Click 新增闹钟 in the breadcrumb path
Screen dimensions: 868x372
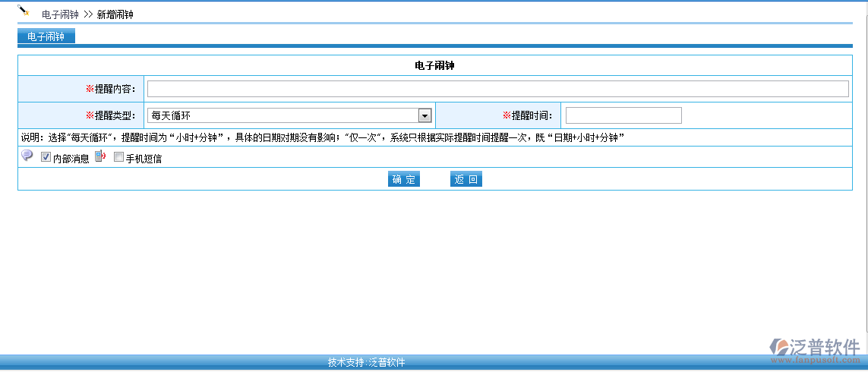(115, 14)
